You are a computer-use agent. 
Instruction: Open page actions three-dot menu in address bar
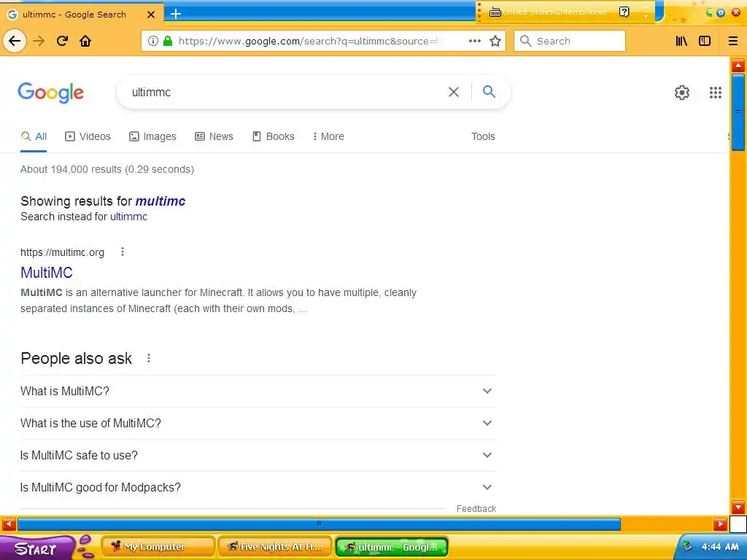(x=474, y=41)
